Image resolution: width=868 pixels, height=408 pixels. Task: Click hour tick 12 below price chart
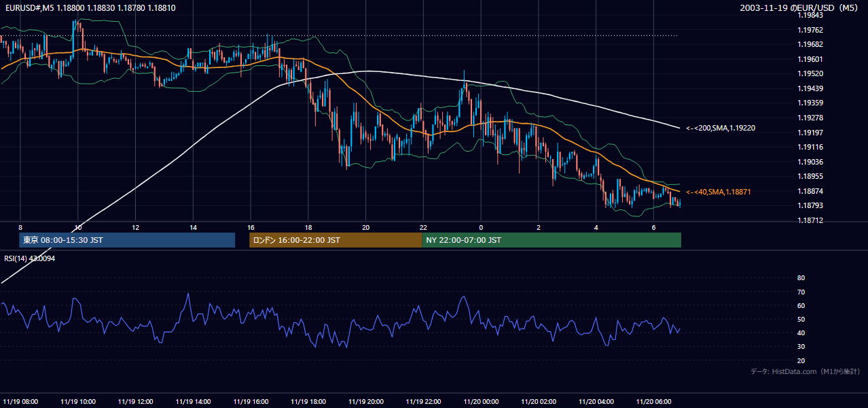tap(135, 227)
